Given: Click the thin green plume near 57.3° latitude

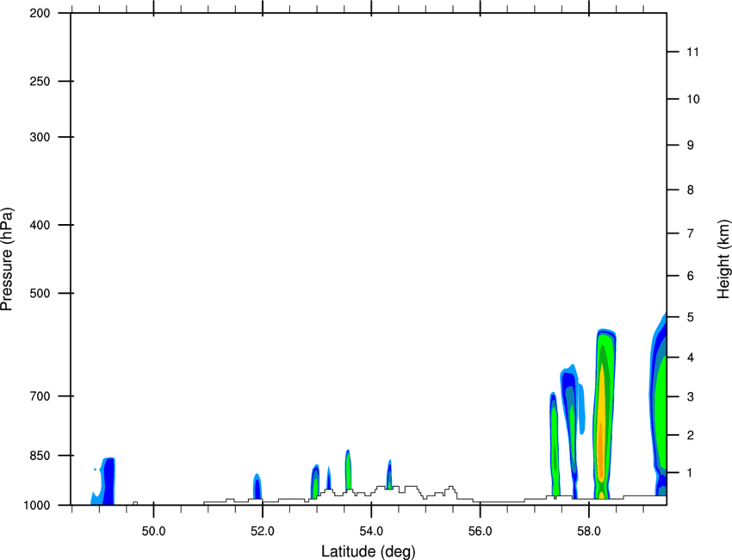Looking at the screenshot, I should [x=554, y=444].
